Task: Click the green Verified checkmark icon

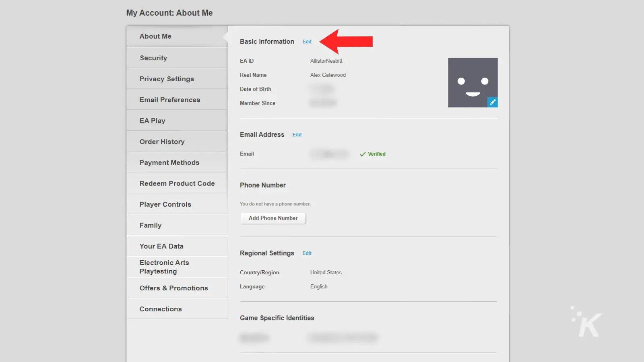Action: click(363, 154)
